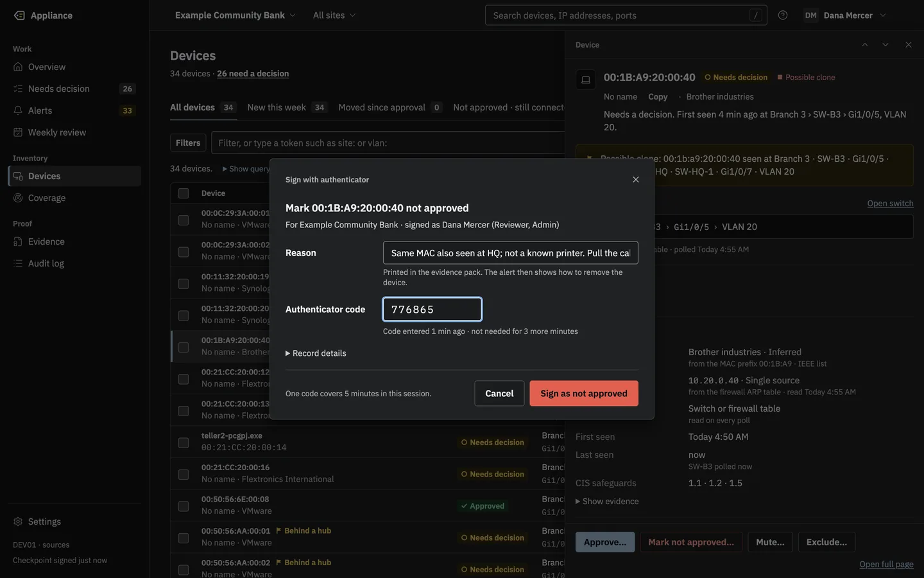Expand the Show query disclosure
Screen dimensions: 924x578
click(246, 169)
